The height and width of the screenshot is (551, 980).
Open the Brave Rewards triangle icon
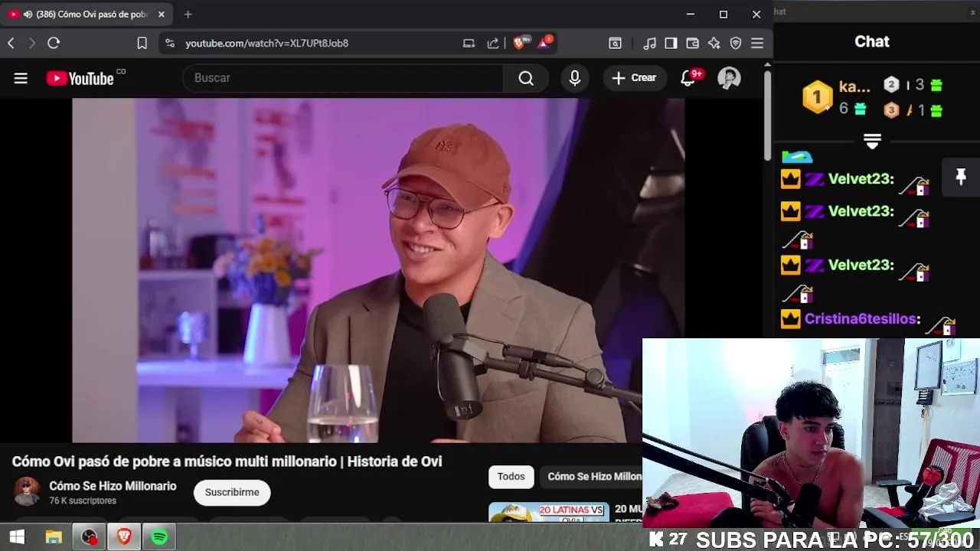pyautogui.click(x=544, y=43)
